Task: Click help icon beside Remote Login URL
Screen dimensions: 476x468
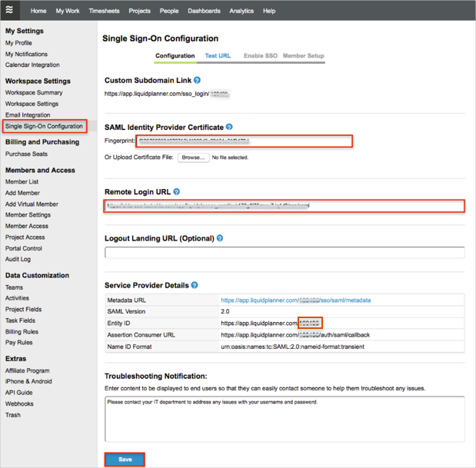Action: [177, 191]
